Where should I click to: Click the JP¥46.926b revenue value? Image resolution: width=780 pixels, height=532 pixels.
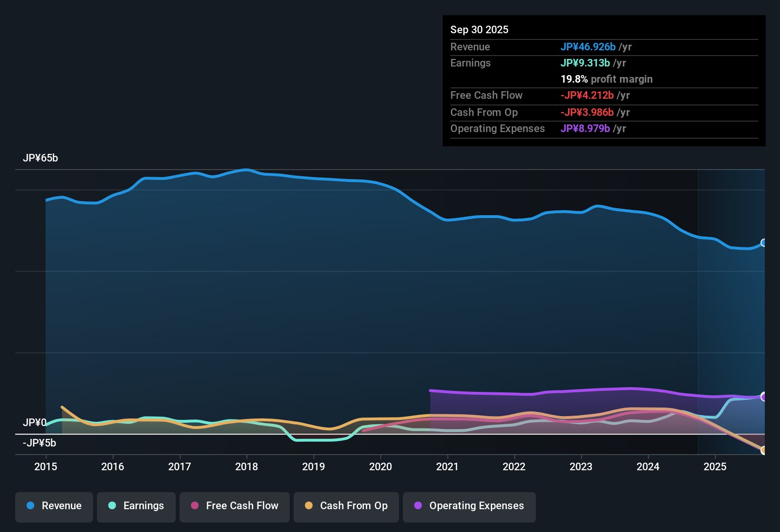point(588,47)
